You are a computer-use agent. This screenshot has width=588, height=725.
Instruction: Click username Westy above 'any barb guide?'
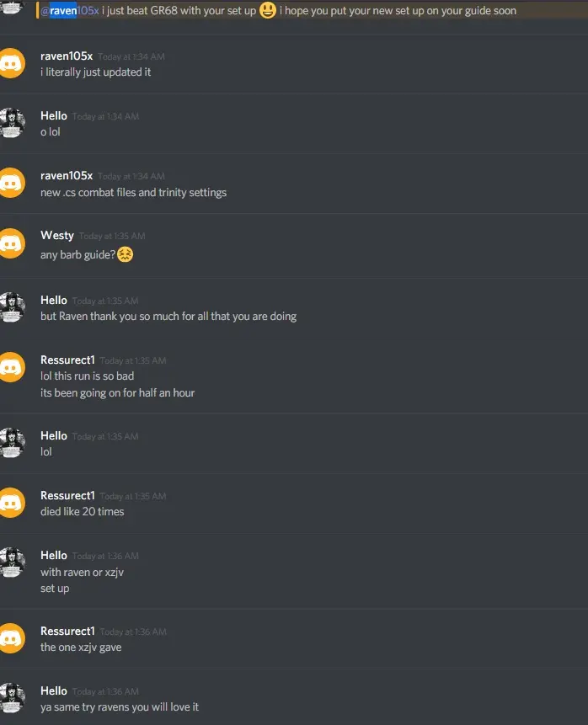57,235
